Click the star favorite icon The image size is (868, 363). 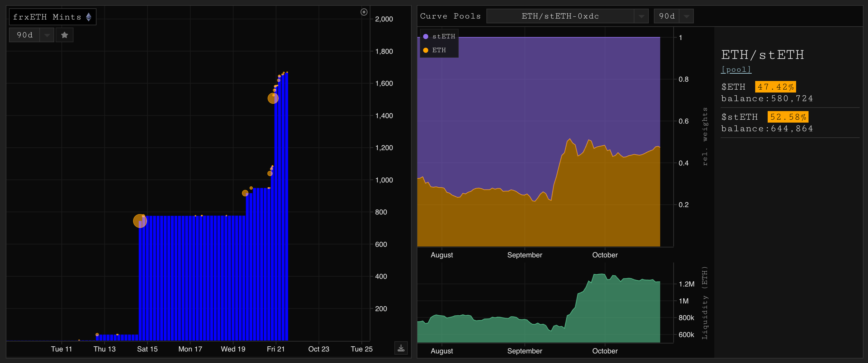click(64, 35)
